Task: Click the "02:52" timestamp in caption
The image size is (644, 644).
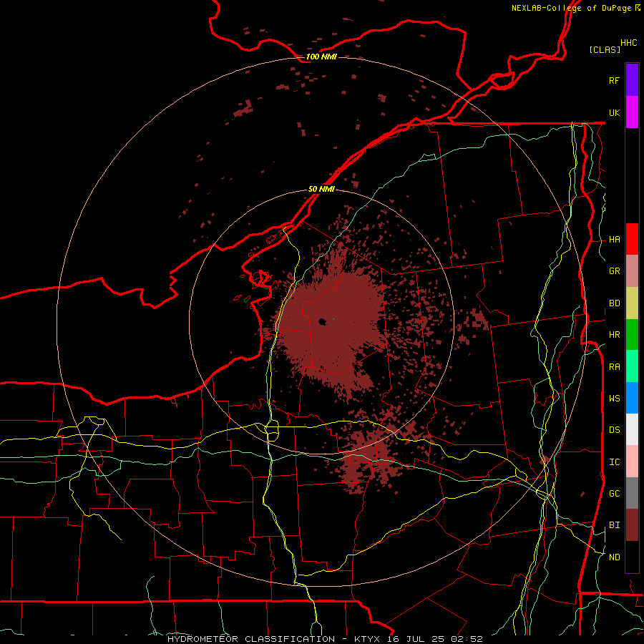Action: click(466, 639)
